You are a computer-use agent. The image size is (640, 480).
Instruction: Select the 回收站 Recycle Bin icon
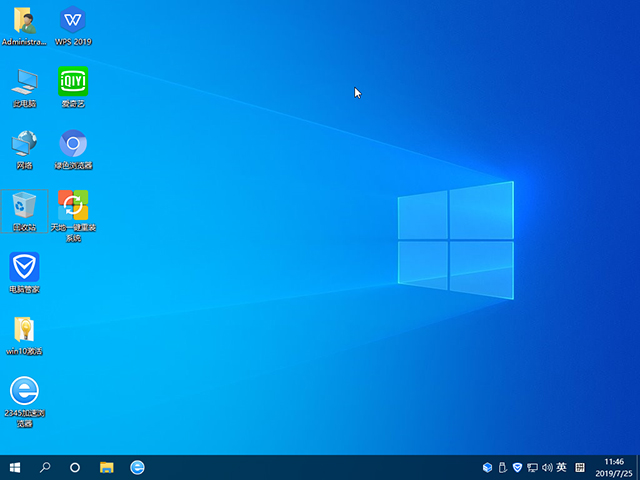coord(24,211)
